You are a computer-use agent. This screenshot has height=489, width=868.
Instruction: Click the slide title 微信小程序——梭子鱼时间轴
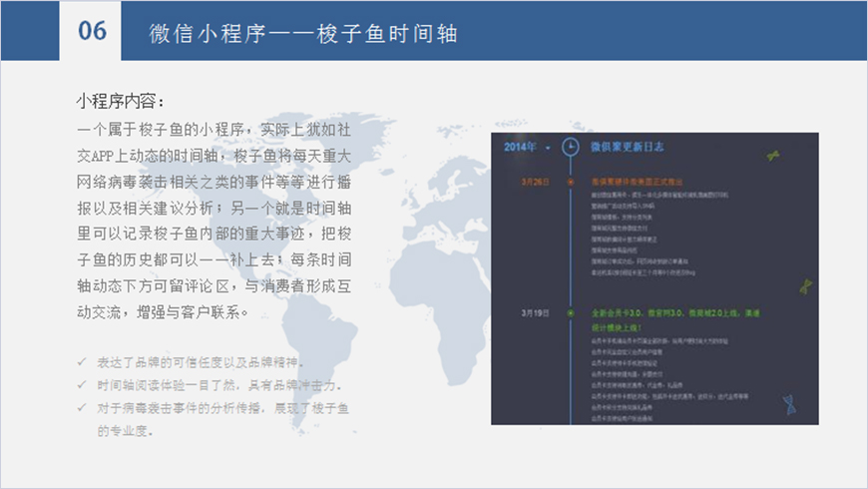[303, 32]
